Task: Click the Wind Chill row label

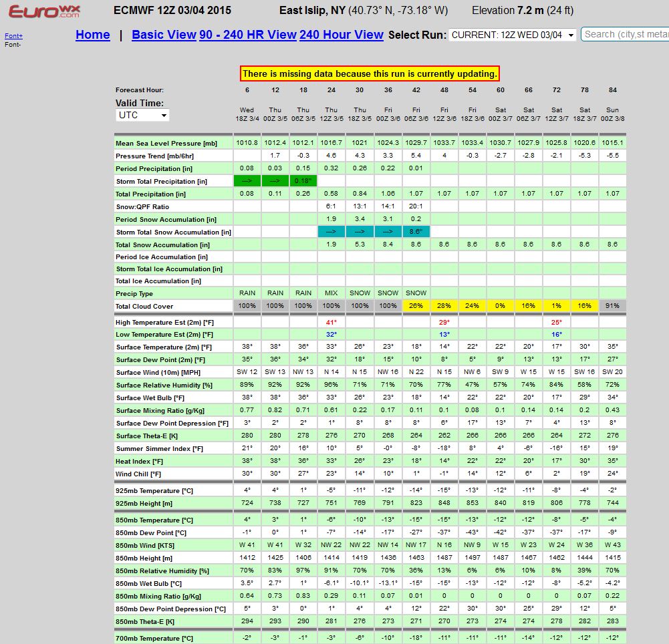Action: (139, 474)
